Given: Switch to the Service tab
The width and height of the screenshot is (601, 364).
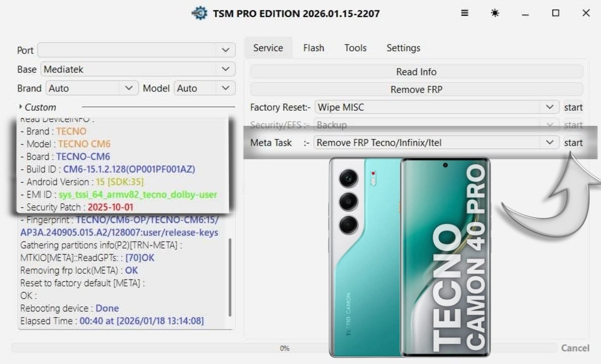Looking at the screenshot, I should pyautogui.click(x=268, y=48).
